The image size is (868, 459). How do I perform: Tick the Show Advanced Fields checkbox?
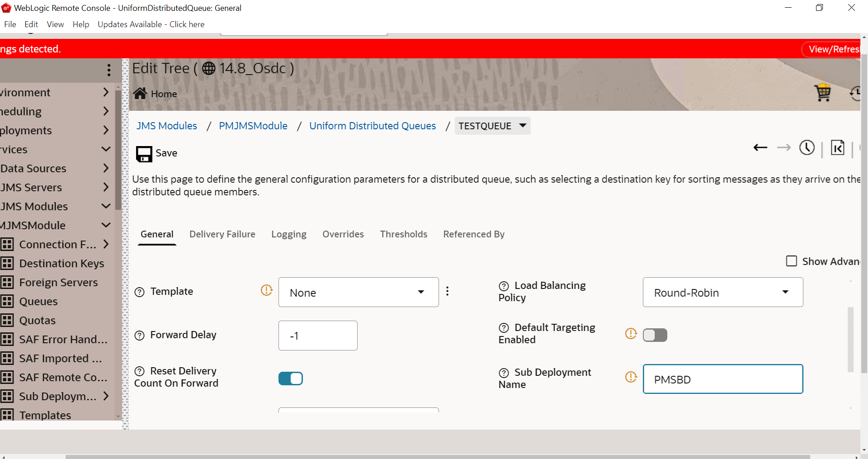click(792, 261)
